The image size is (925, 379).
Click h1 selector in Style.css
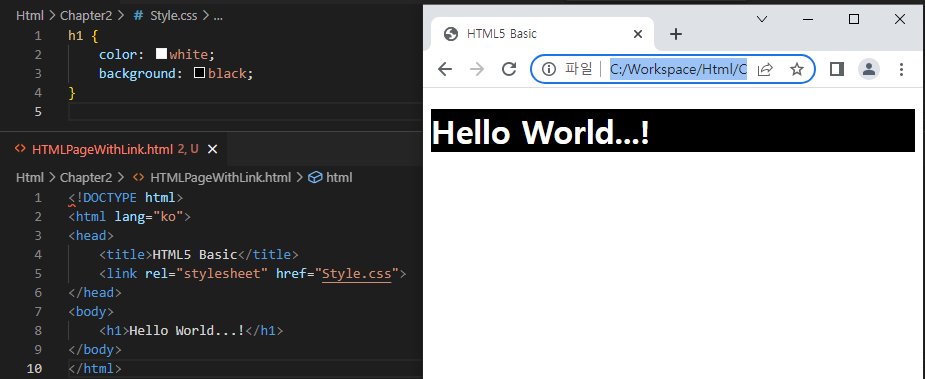click(x=76, y=35)
